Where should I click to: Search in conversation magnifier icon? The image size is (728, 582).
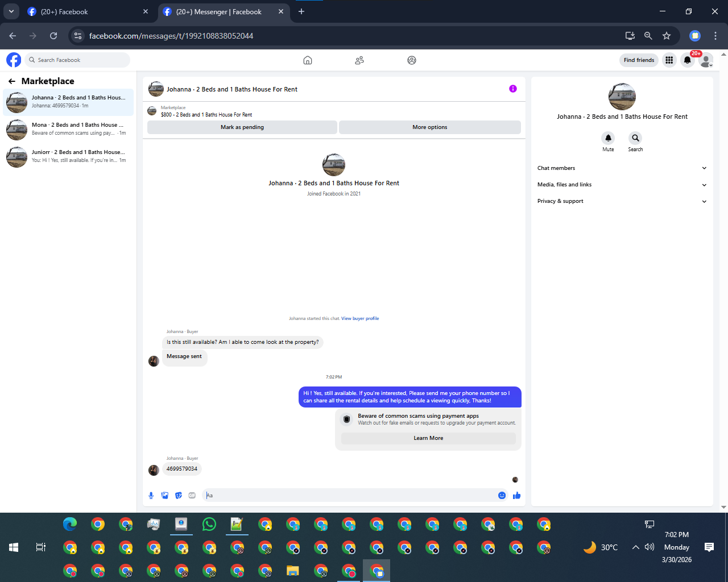(x=635, y=138)
